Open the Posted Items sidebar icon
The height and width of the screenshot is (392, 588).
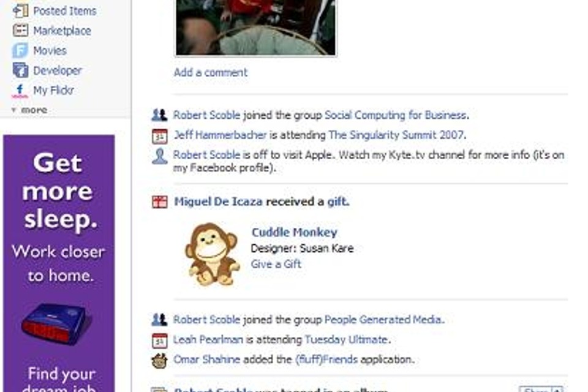(x=20, y=11)
